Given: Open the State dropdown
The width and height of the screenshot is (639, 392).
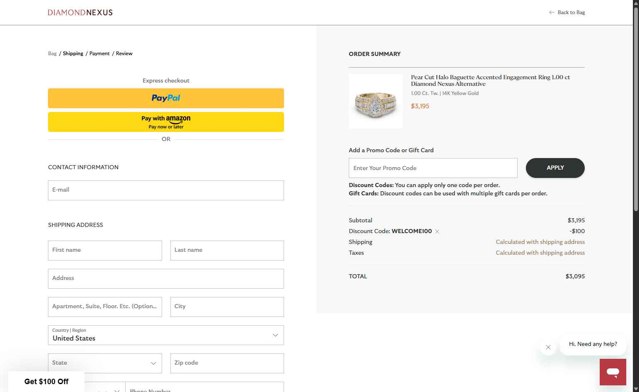Looking at the screenshot, I should 105,363.
